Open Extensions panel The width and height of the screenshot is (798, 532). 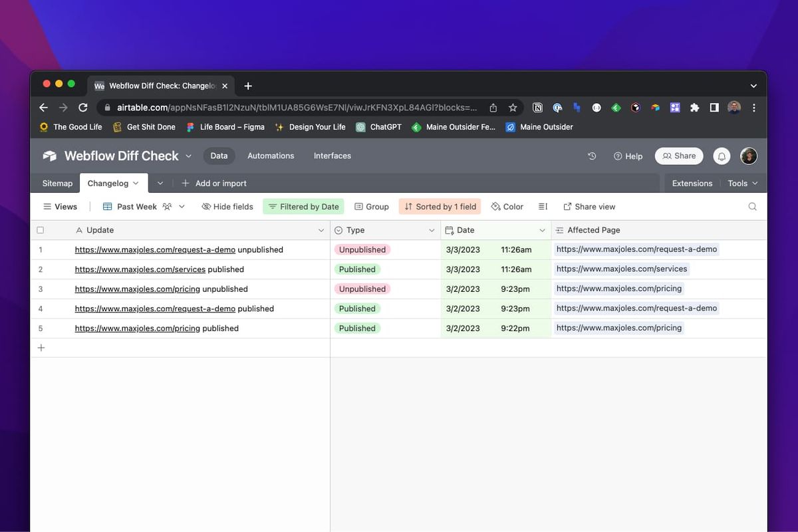click(x=692, y=184)
